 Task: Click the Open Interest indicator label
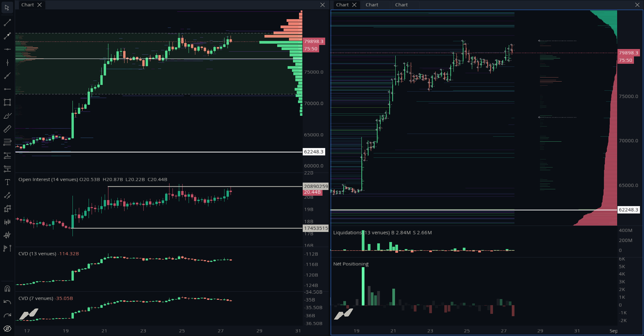pos(48,180)
